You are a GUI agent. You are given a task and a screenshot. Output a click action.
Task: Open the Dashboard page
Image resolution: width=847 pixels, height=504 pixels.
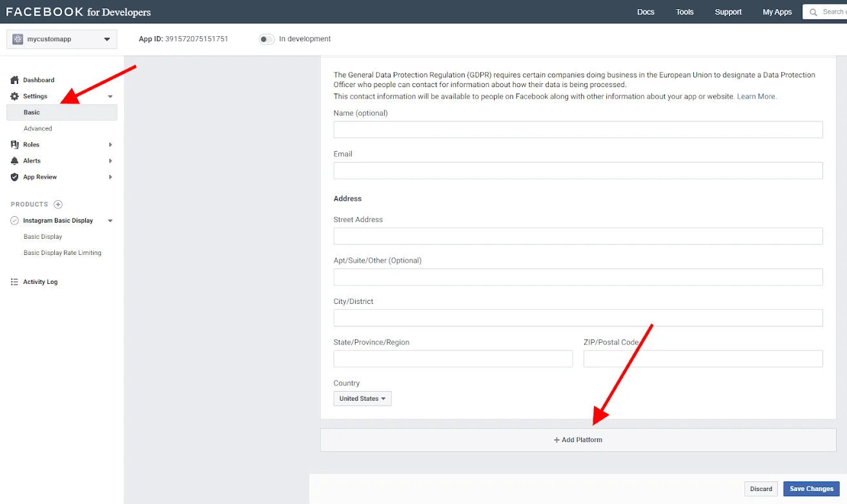click(x=39, y=80)
